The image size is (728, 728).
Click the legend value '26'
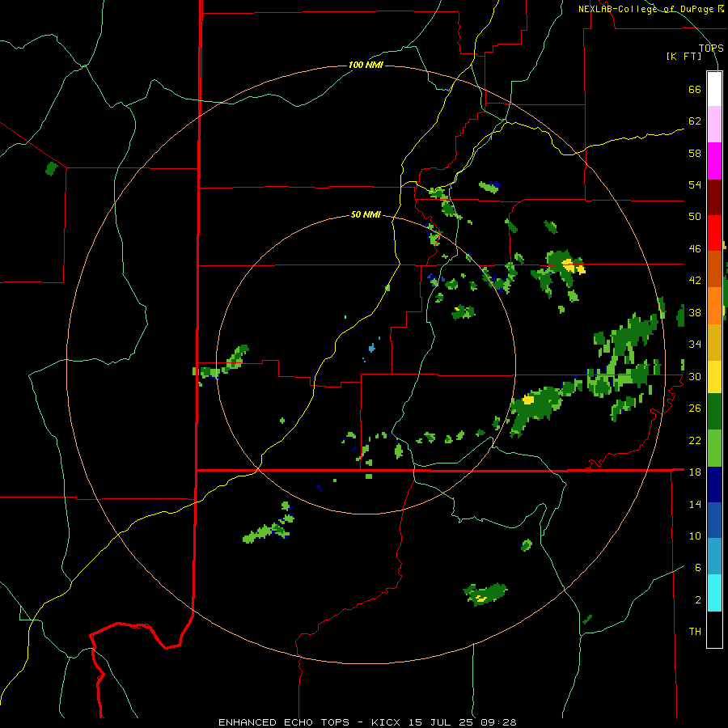[x=695, y=408]
